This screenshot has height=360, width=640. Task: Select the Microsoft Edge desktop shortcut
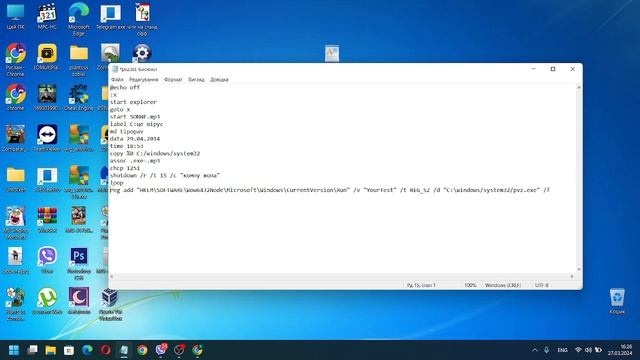click(78, 19)
